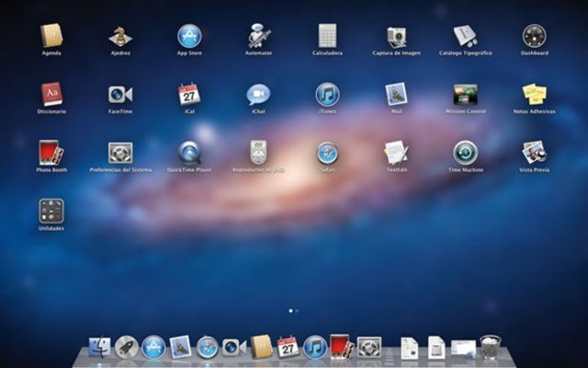The height and width of the screenshot is (368, 588).
Task: Launch Automator from Launchpad
Action: coord(258,36)
